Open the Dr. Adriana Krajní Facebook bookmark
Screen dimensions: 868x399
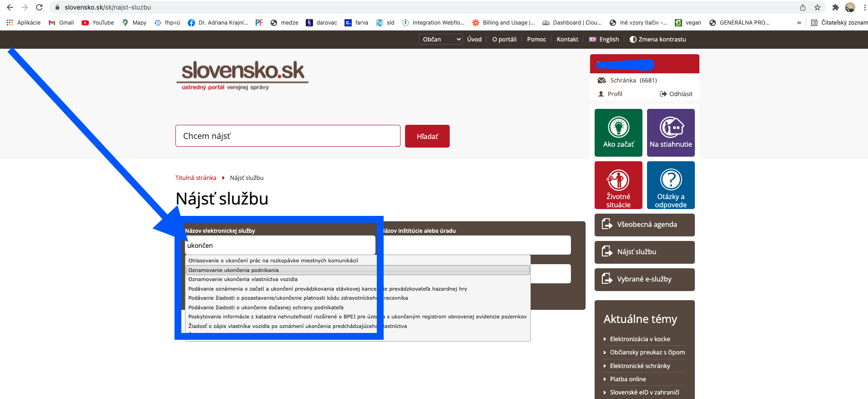[218, 23]
